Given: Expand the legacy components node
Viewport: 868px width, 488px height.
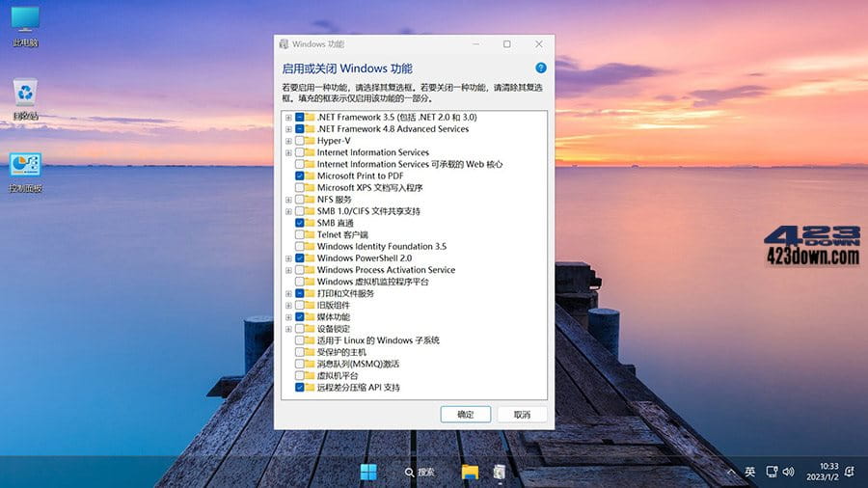Looking at the screenshot, I should (x=288, y=306).
